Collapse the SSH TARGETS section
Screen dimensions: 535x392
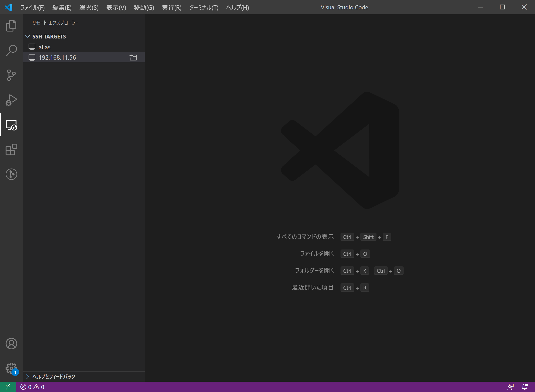point(84,37)
